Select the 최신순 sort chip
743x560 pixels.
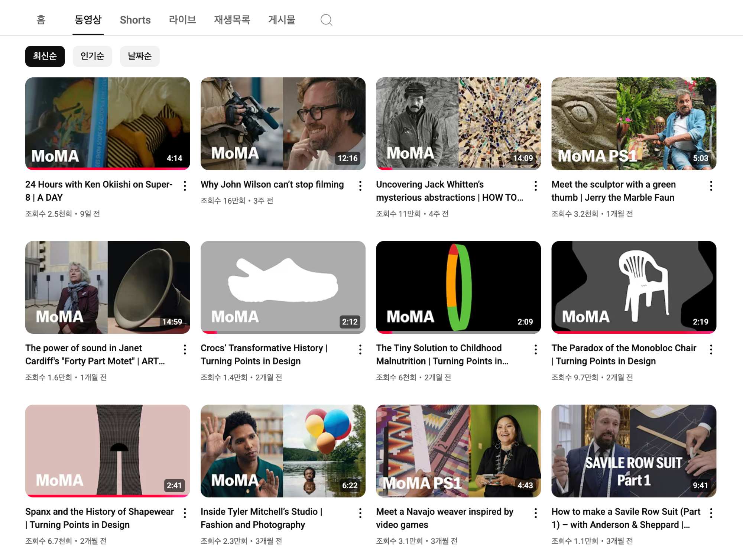click(x=45, y=56)
